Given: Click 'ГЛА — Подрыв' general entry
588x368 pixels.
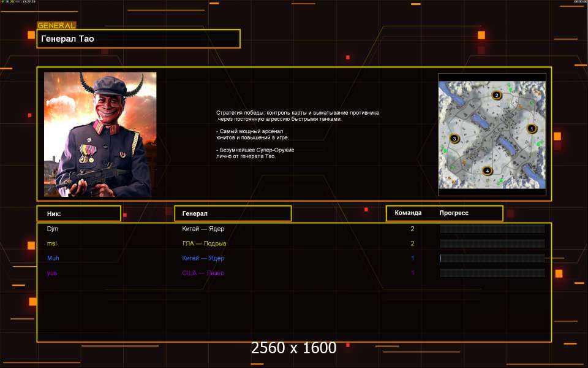Looking at the screenshot, I should [x=204, y=243].
